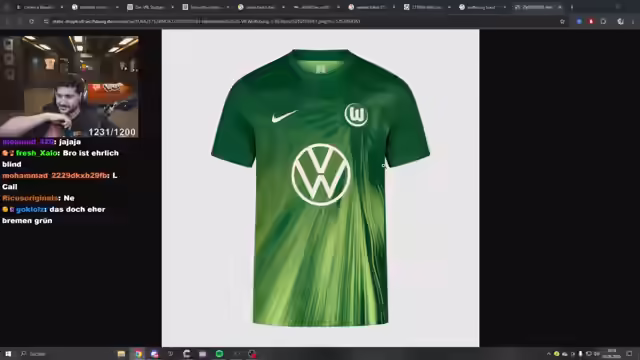Reload the page with the refresh icon
640x360 pixels.
(x=31, y=21)
